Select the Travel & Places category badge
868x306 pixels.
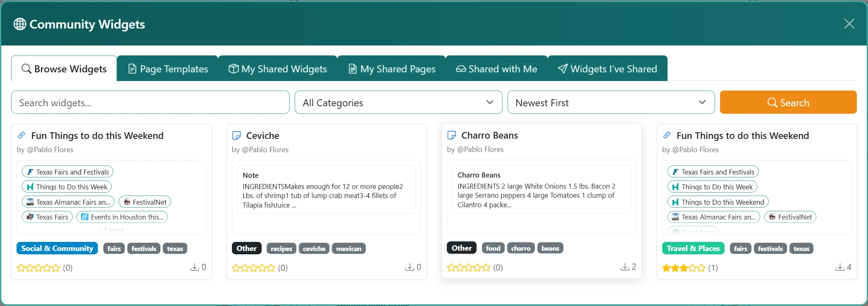click(693, 248)
